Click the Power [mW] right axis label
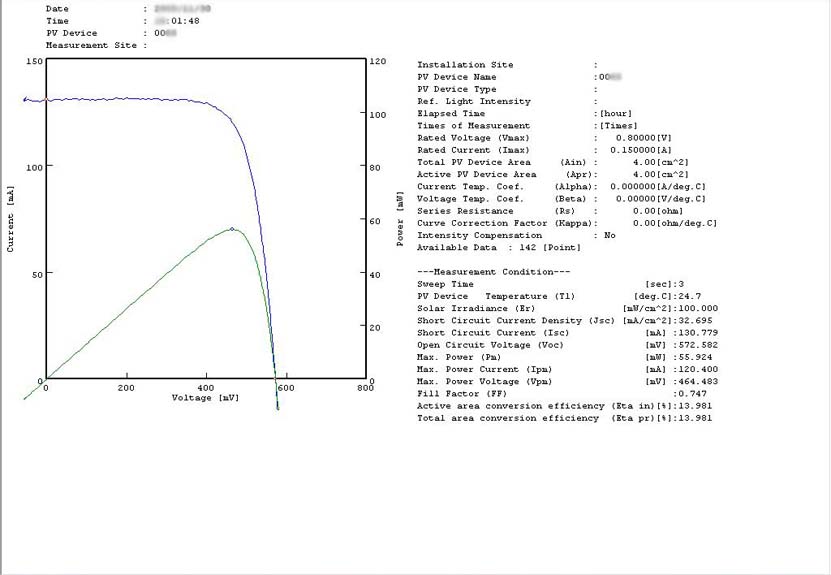The image size is (831, 575). pos(400,220)
